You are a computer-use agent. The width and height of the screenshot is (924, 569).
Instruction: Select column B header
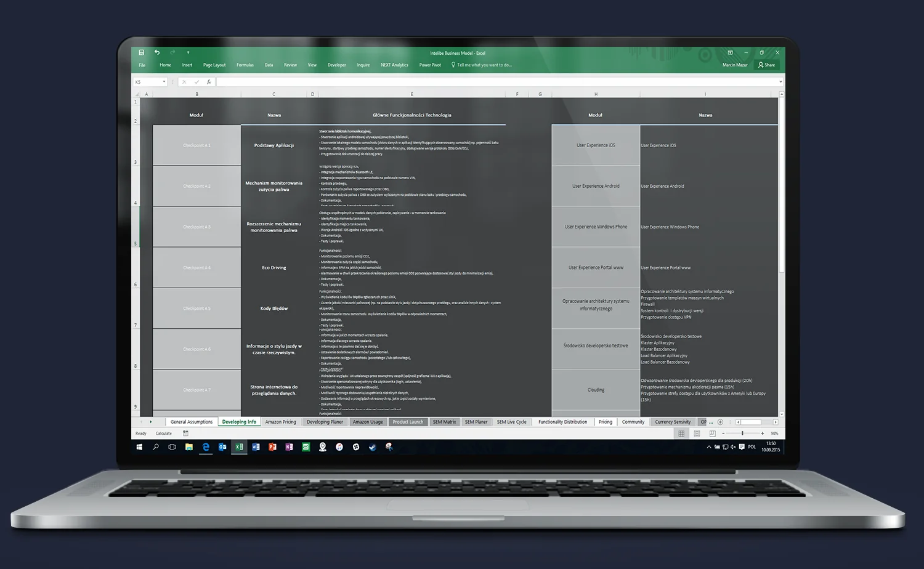[197, 94]
